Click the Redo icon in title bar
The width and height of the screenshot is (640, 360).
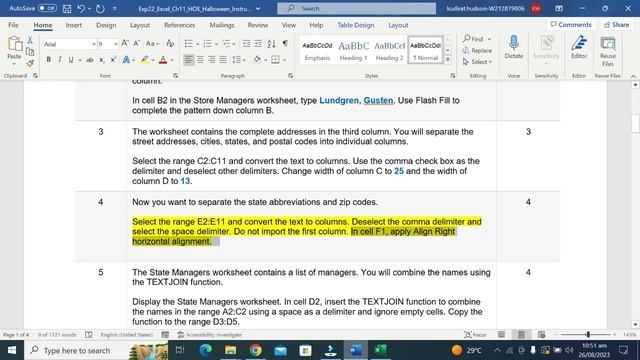coord(100,8)
